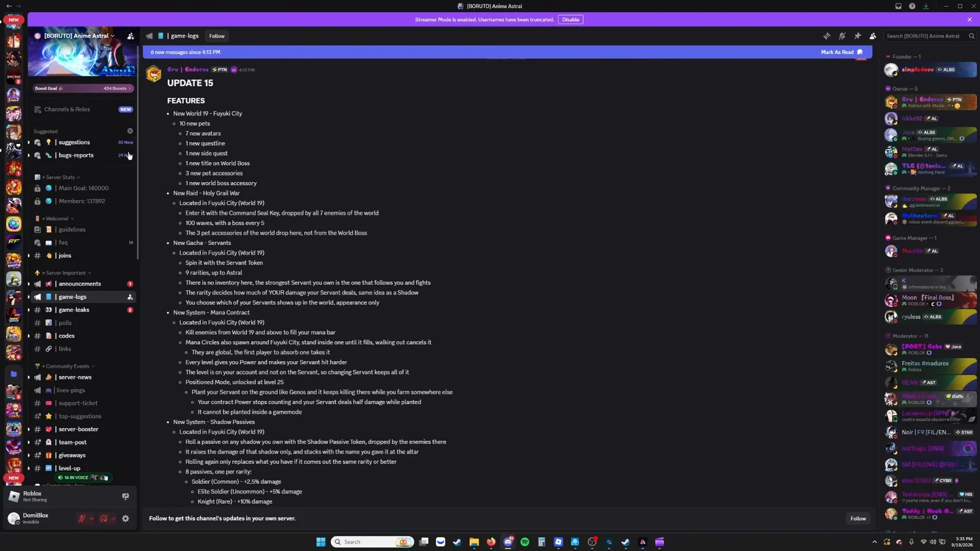Open the lives-pings channel
This screenshot has height=551, width=980.
[83, 390]
